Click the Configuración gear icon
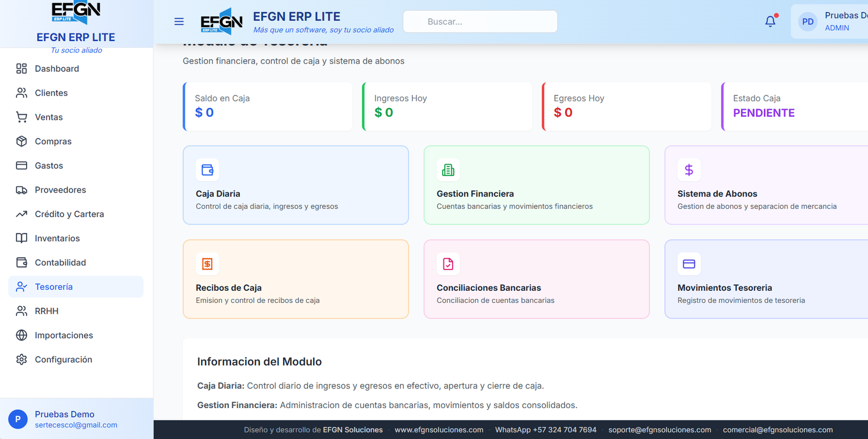 (x=22, y=359)
